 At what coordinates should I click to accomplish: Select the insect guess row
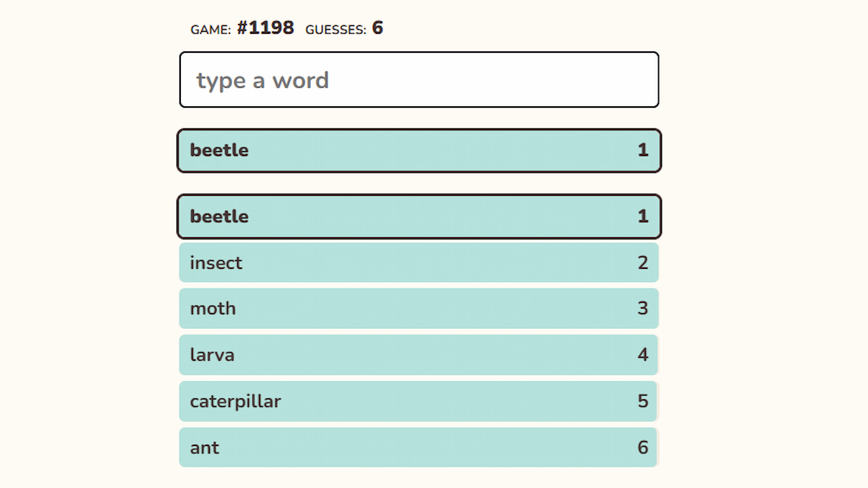[419, 262]
